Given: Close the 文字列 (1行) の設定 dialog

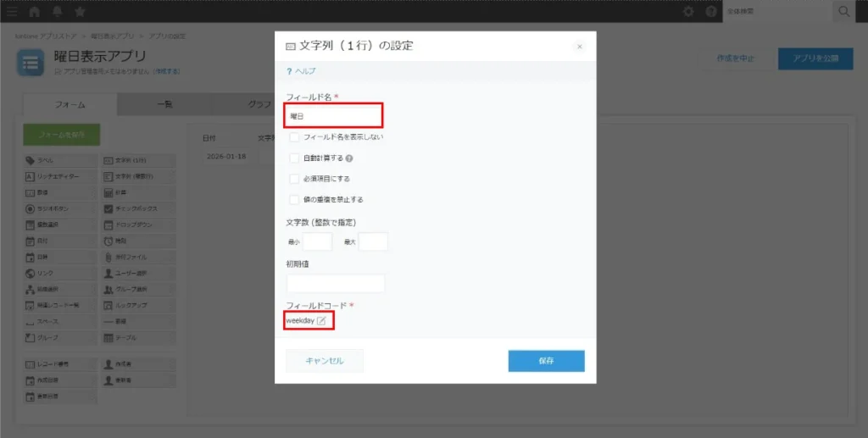Looking at the screenshot, I should [x=580, y=47].
